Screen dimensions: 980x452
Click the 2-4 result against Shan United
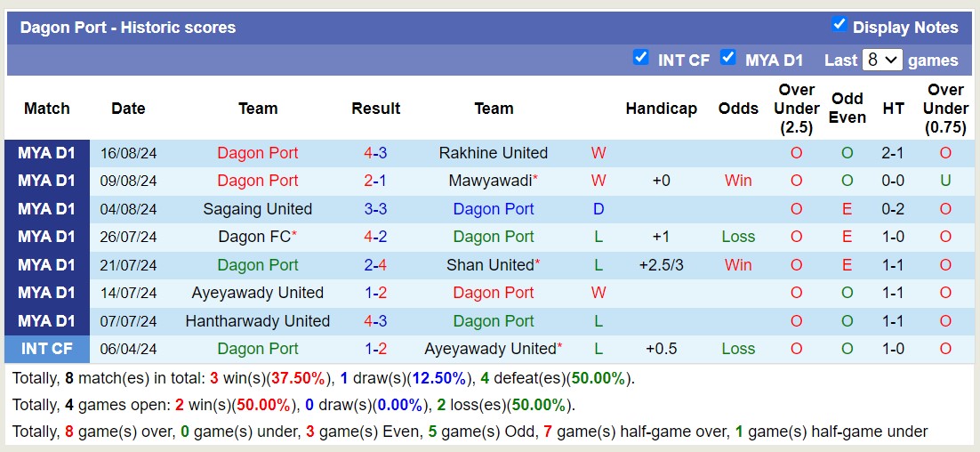(375, 265)
